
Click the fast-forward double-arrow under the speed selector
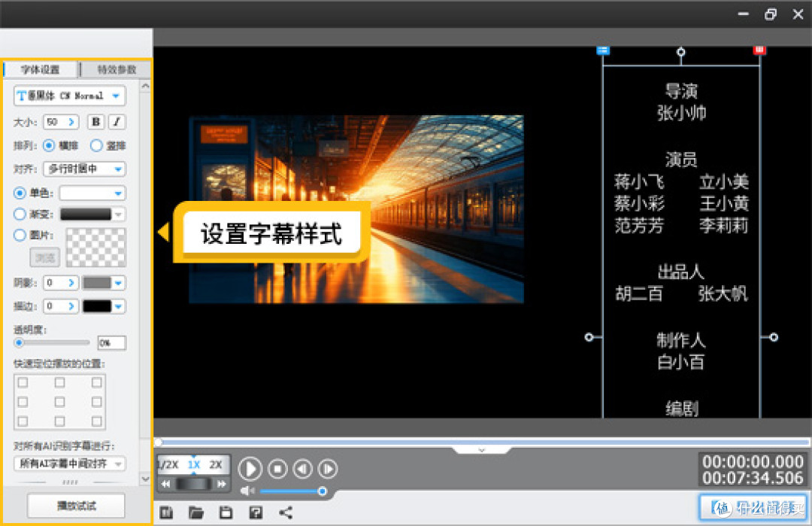pos(222,484)
